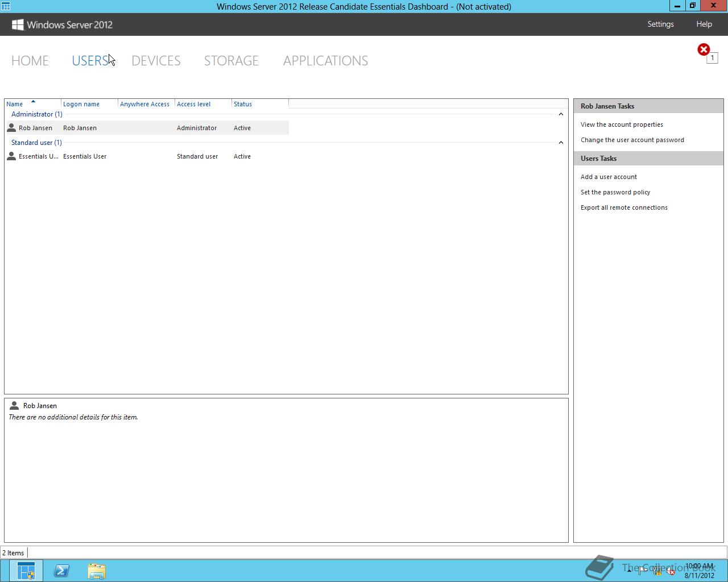Click the '2 Items' status bar text
The height and width of the screenshot is (582, 728).
(13, 553)
